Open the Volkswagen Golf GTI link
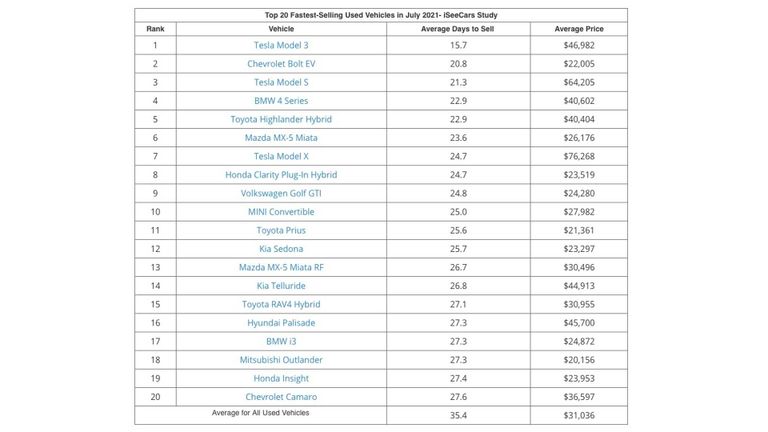The image size is (768, 432). [281, 193]
